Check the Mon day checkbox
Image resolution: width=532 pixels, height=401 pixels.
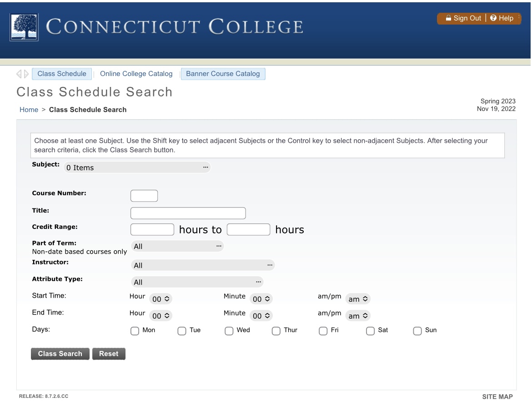pyautogui.click(x=135, y=330)
